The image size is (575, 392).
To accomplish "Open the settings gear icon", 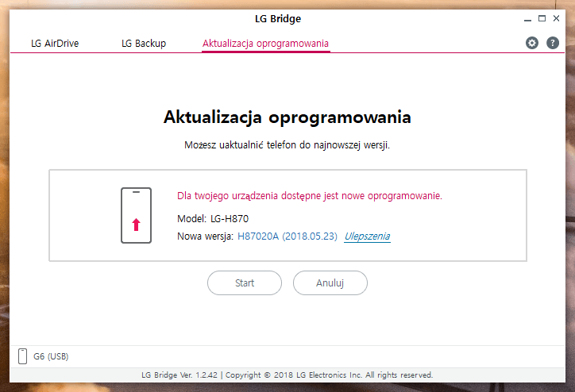I will [x=532, y=43].
